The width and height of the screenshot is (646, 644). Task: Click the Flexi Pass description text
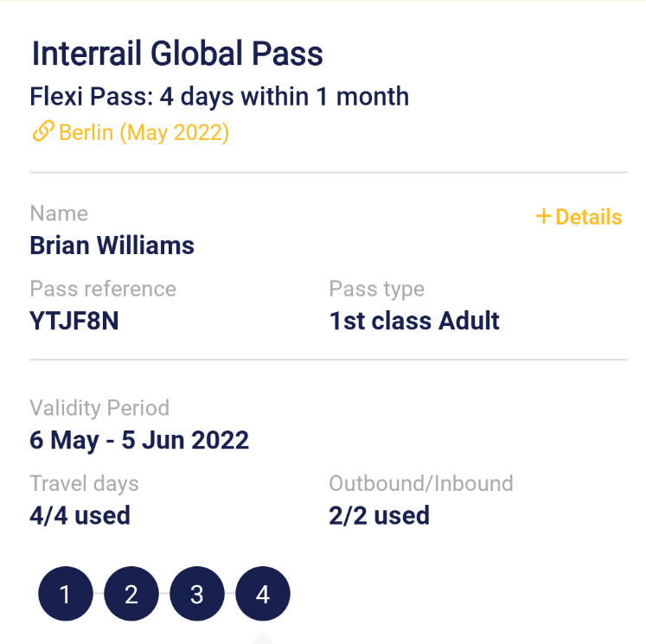(x=219, y=96)
